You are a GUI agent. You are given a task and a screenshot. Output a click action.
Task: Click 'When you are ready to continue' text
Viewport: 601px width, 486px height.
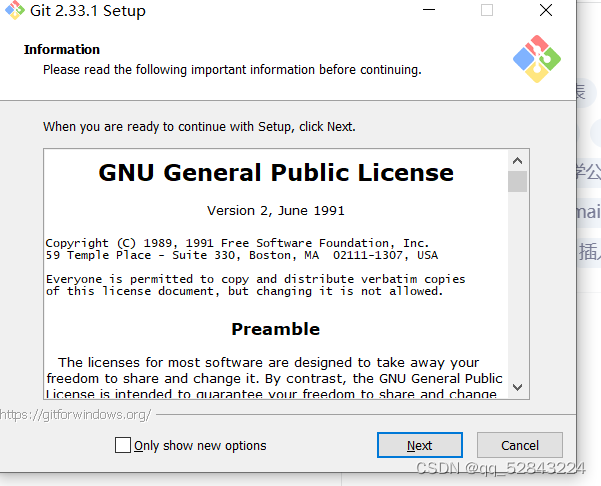coord(199,126)
